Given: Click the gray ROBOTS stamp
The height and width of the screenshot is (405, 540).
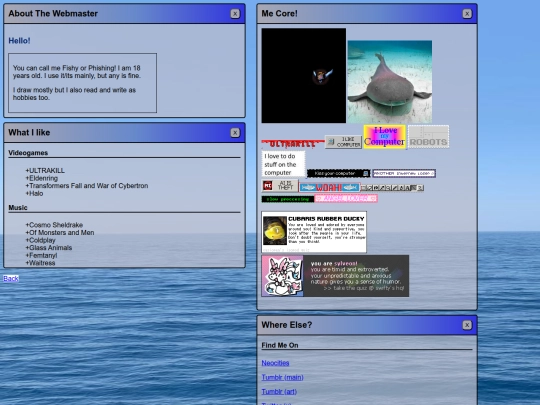Looking at the screenshot, I should click(428, 137).
